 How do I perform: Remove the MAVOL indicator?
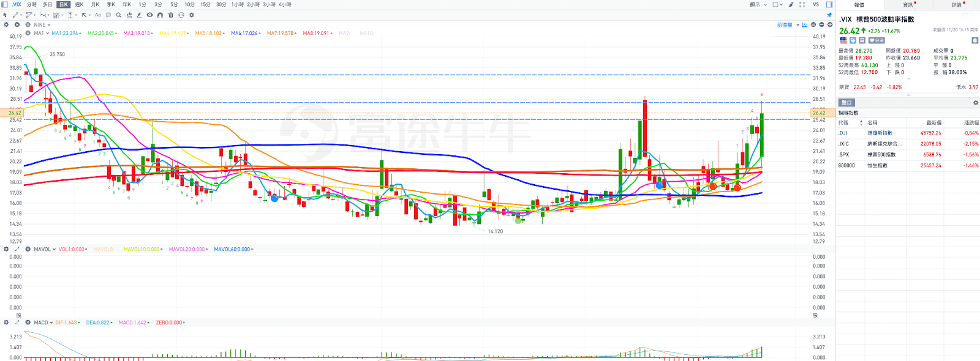[x=28, y=249]
